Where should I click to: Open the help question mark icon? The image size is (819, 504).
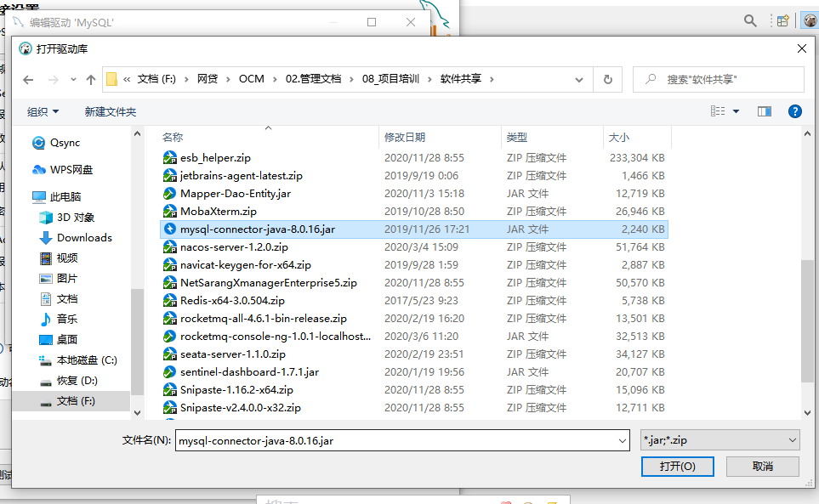pos(795,111)
